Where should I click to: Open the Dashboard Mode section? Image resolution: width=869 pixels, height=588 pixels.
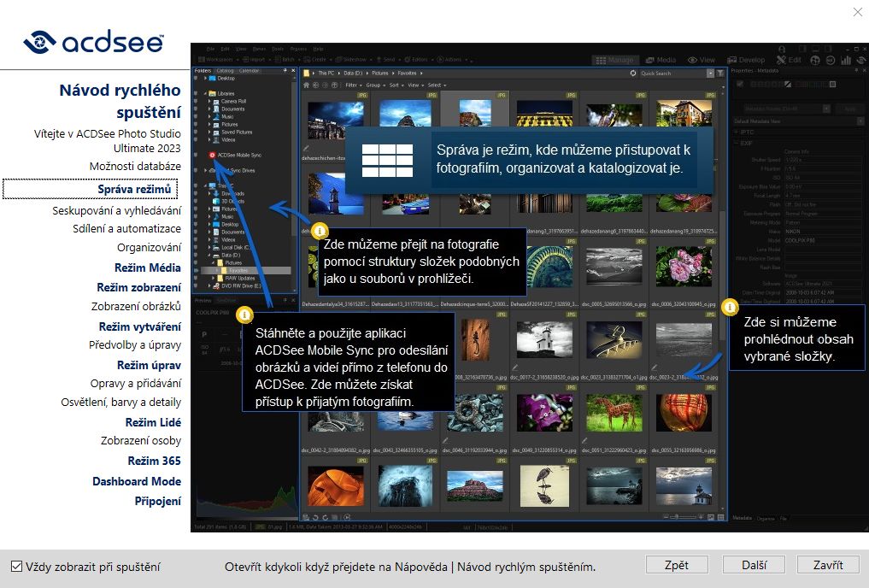(x=137, y=481)
